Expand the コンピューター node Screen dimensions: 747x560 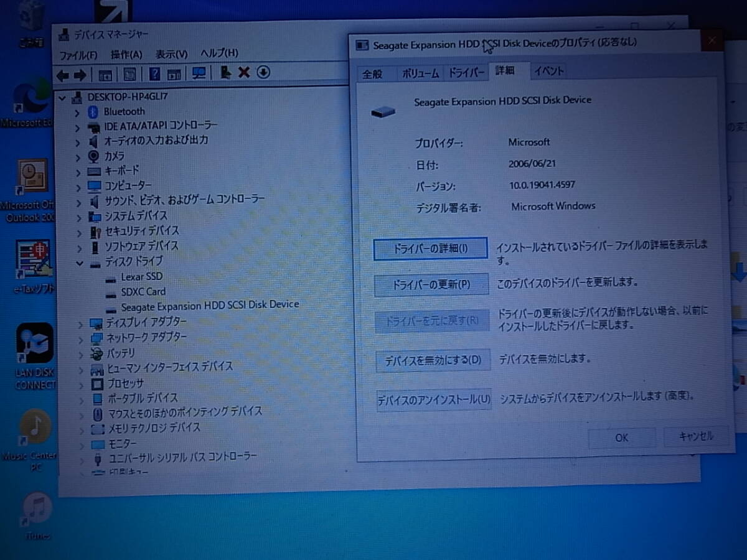[78, 187]
